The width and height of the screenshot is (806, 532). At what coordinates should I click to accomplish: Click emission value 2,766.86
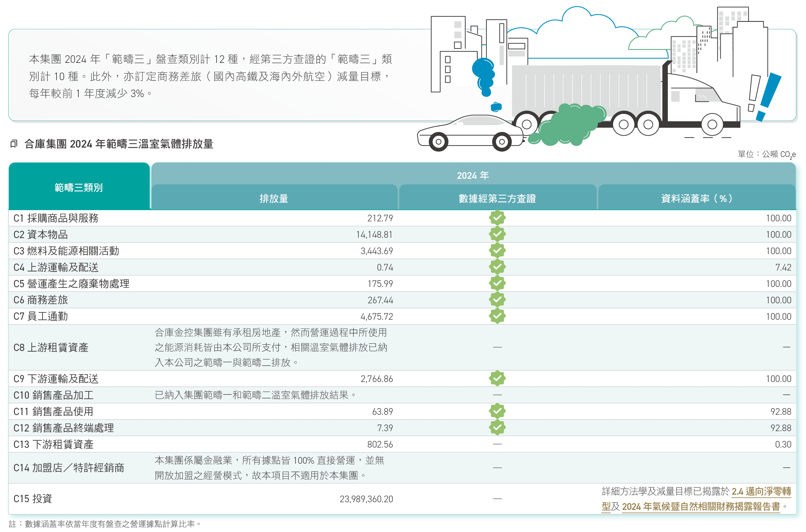pos(377,379)
